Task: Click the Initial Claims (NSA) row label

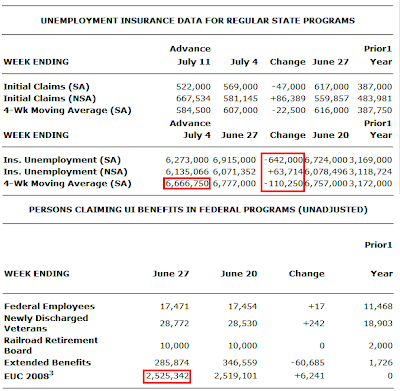Action: (50, 98)
